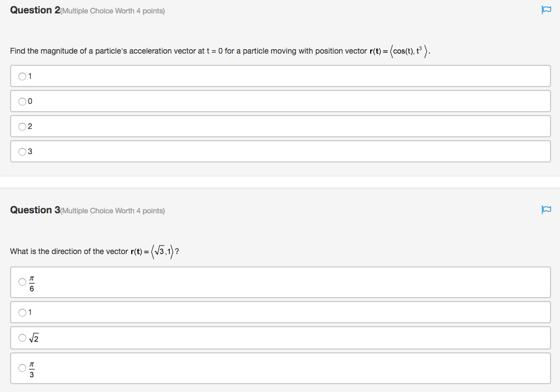560x392 pixels.
Task: Click the acceleration vector question text
Action: coord(188,51)
